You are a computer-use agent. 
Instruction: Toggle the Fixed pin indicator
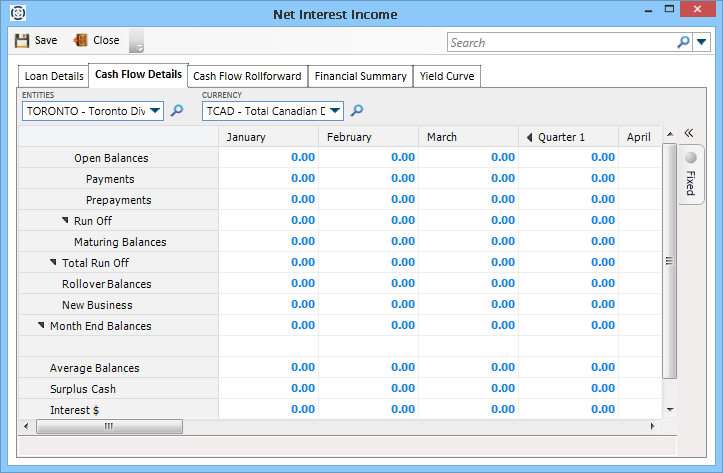coord(690,157)
